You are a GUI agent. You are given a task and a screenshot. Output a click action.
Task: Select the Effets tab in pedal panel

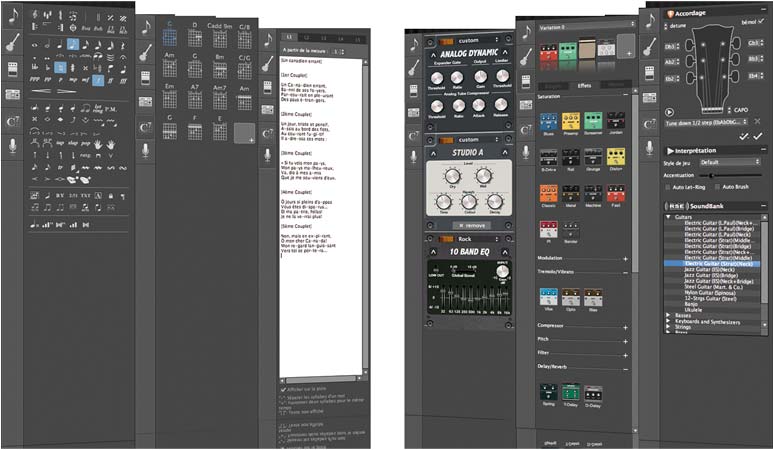tap(584, 85)
